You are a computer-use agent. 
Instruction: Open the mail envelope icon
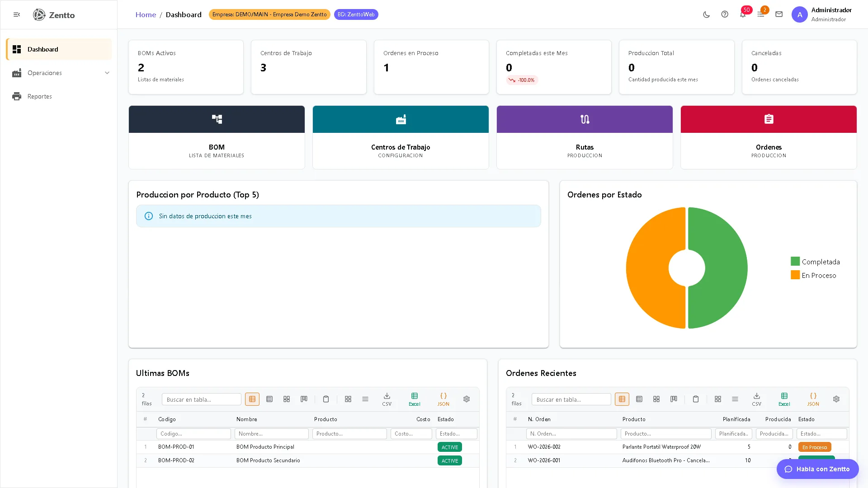pyautogui.click(x=779, y=14)
